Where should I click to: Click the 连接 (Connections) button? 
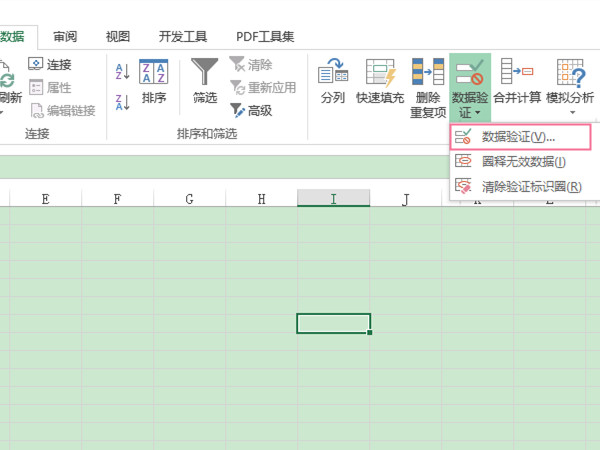pyautogui.click(x=50, y=65)
